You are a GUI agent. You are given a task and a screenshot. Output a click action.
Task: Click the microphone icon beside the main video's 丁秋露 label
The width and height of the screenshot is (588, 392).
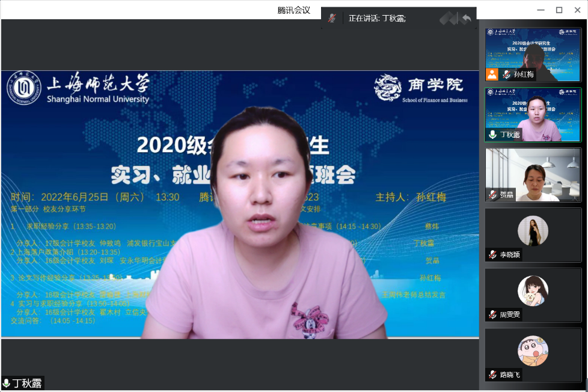(7, 384)
